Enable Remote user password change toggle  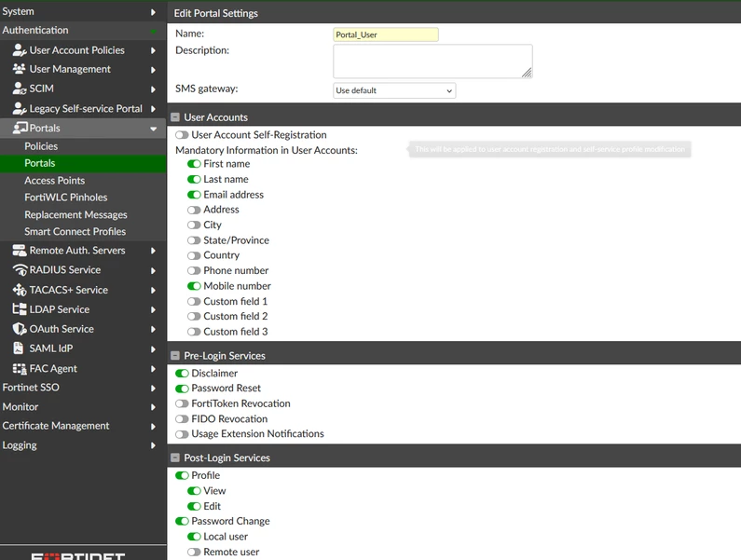pyautogui.click(x=194, y=552)
